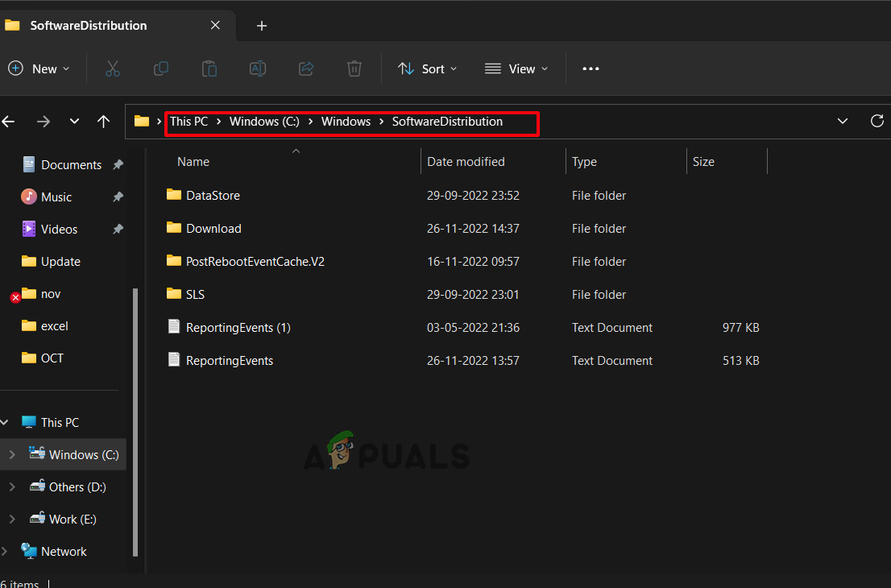This screenshot has width=891, height=588.
Task: Go forward with the right arrow
Action: pos(44,121)
